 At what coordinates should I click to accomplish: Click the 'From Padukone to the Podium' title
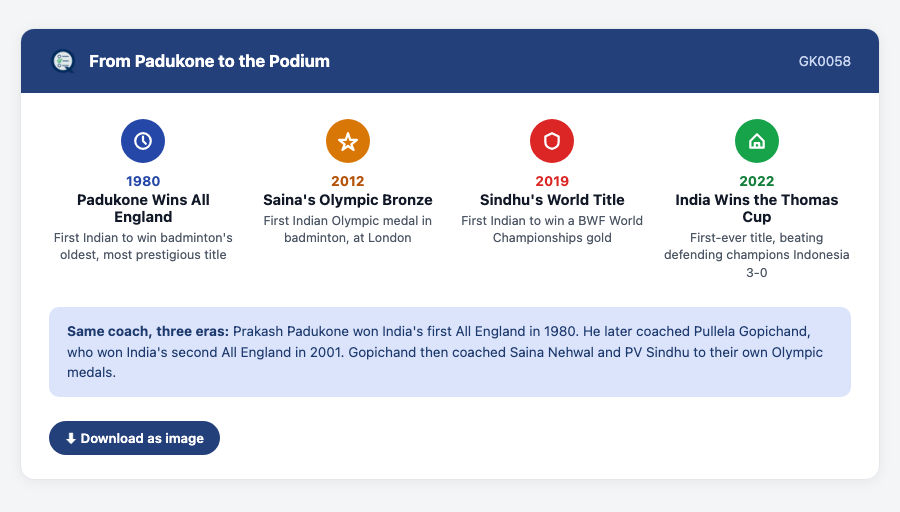[210, 61]
